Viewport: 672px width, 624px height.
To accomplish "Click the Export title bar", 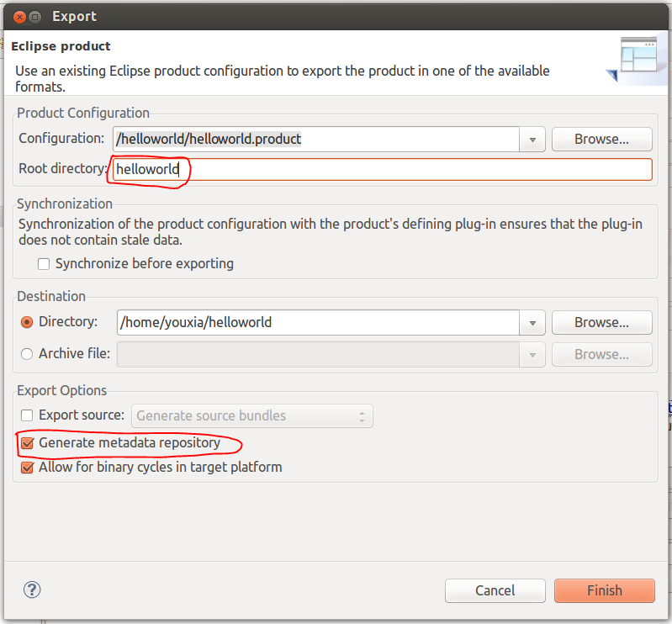I will tap(336, 16).
